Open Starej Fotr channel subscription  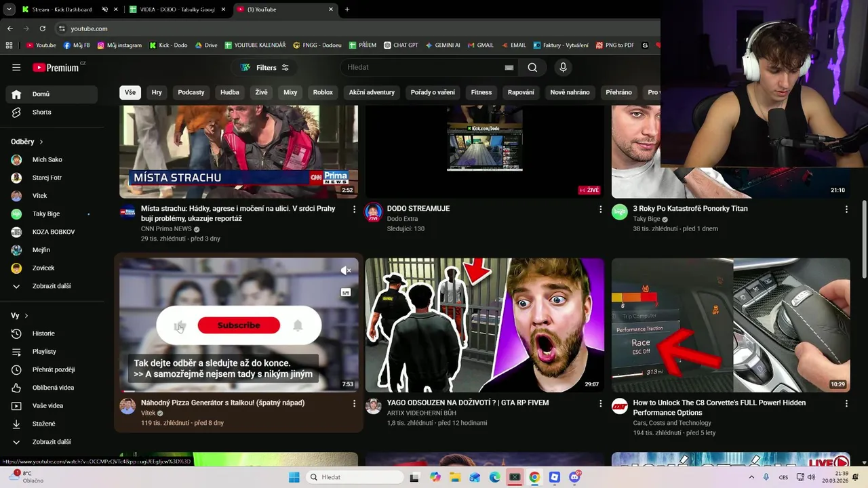tap(52, 178)
